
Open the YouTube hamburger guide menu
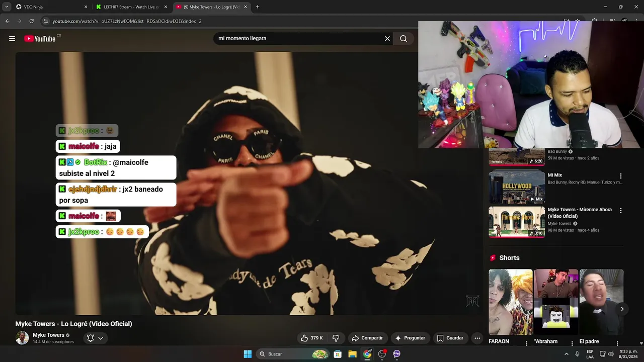point(12,39)
